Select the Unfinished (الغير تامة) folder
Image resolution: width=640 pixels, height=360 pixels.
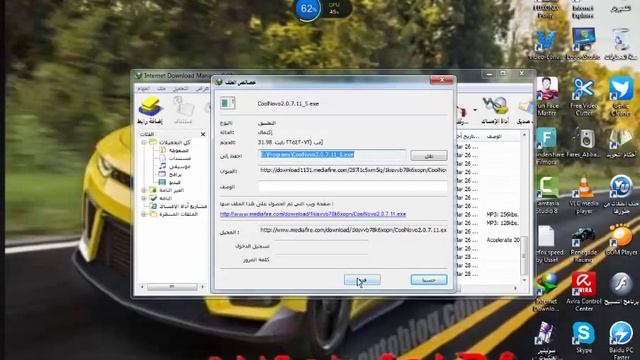(171, 190)
